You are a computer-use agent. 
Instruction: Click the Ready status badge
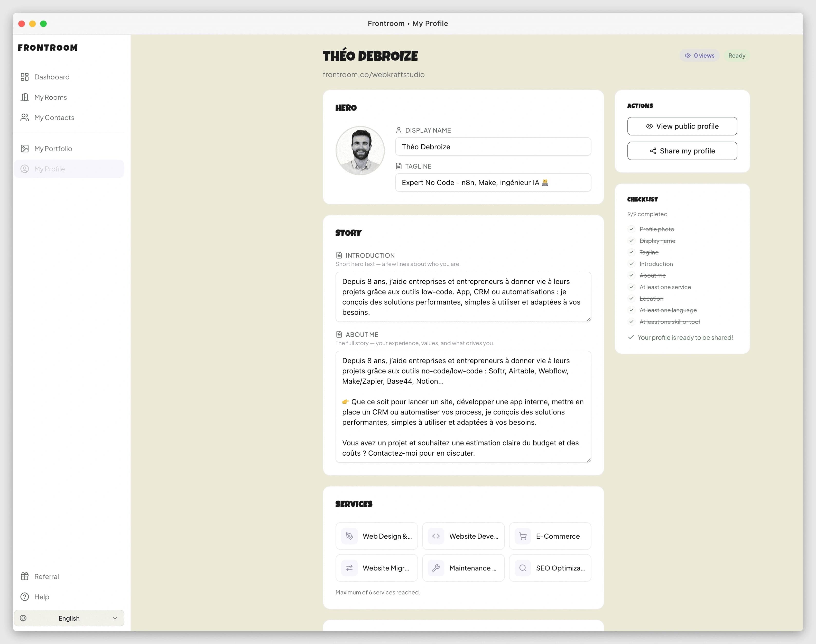pyautogui.click(x=737, y=56)
